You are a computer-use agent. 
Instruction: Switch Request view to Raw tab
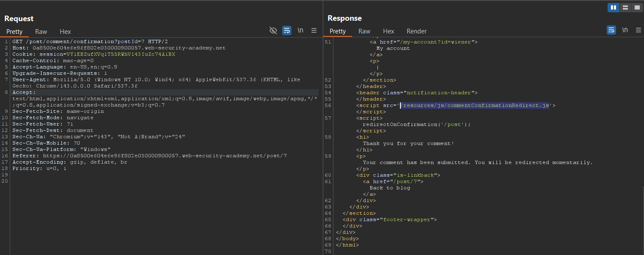coord(41,32)
